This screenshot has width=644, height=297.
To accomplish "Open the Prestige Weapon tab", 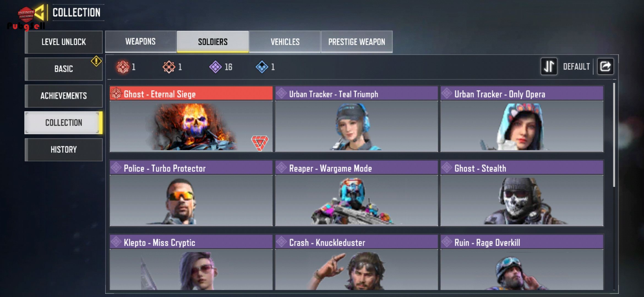I will coord(357,42).
